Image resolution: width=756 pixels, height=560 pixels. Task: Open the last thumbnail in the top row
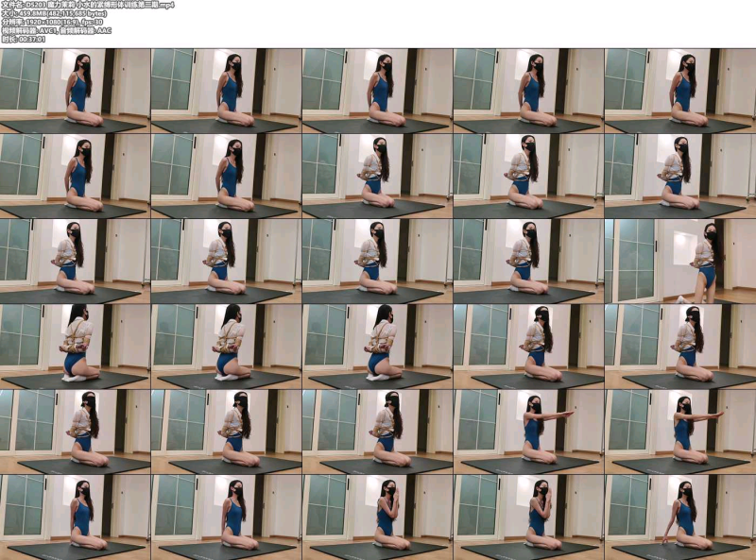pyautogui.click(x=680, y=91)
